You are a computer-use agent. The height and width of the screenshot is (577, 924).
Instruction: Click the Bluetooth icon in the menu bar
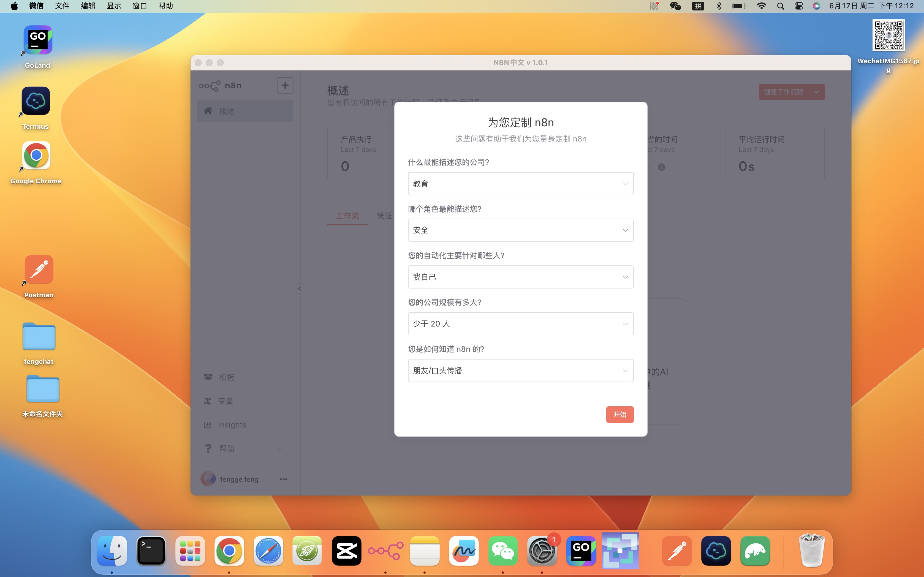pyautogui.click(x=719, y=6)
